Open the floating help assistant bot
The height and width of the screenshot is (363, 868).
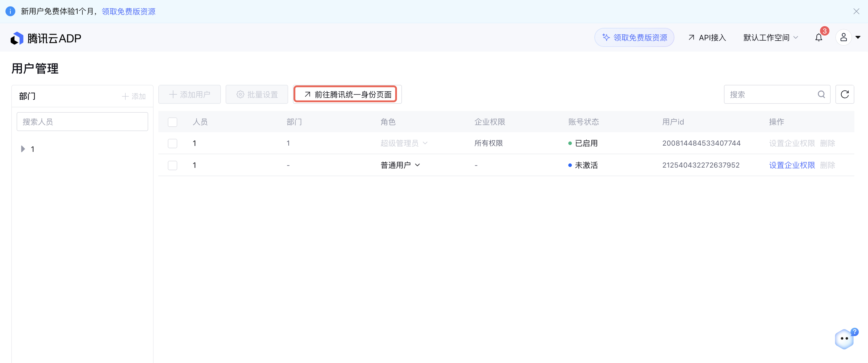click(x=845, y=338)
